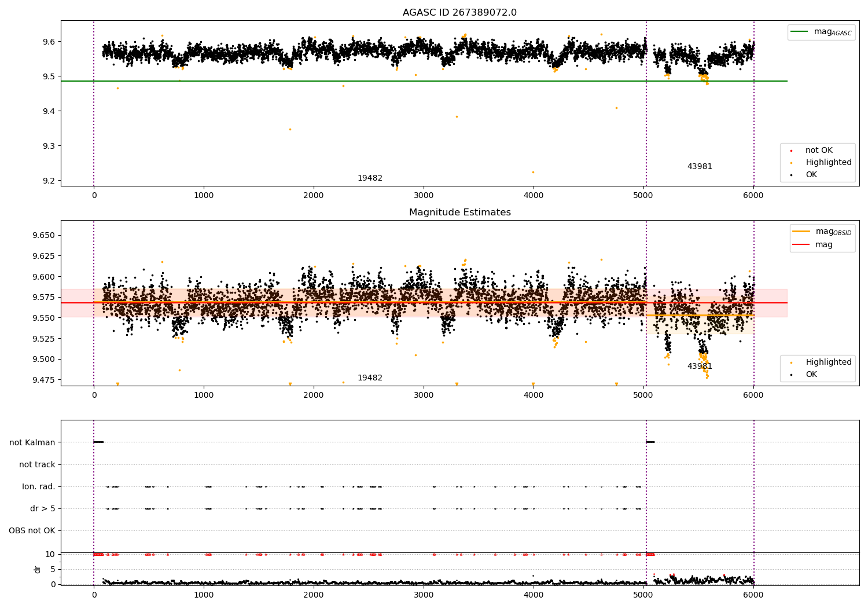
Task: Click the green mag AGASC line in top plot
Action: tap(424, 81)
